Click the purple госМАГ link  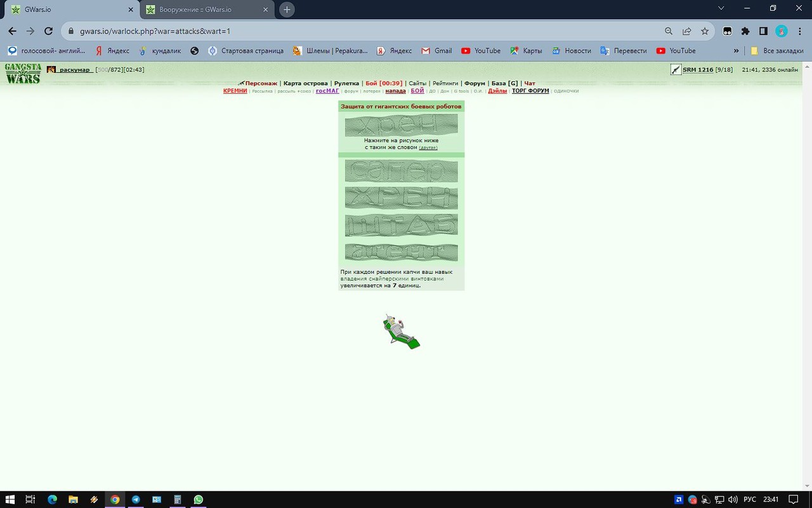(327, 91)
